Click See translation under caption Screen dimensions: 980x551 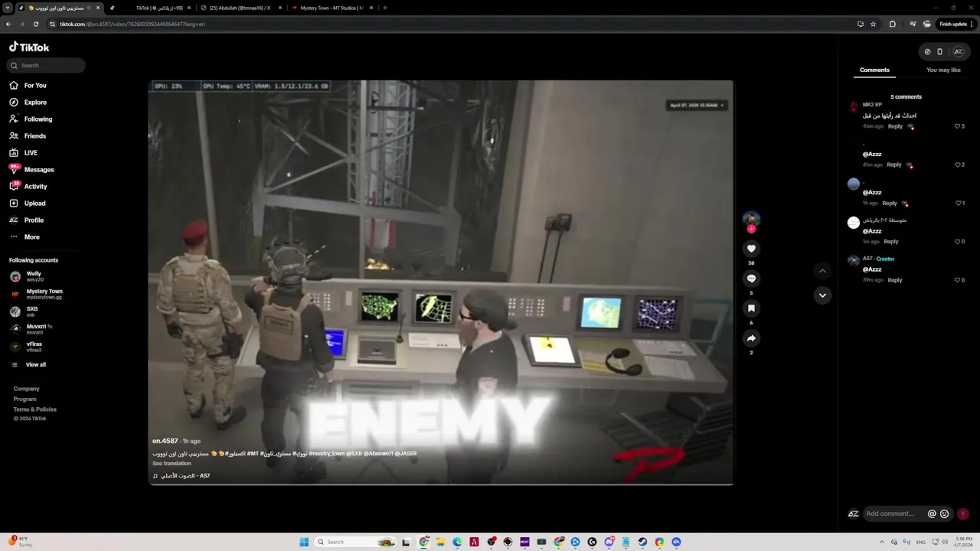coord(171,464)
